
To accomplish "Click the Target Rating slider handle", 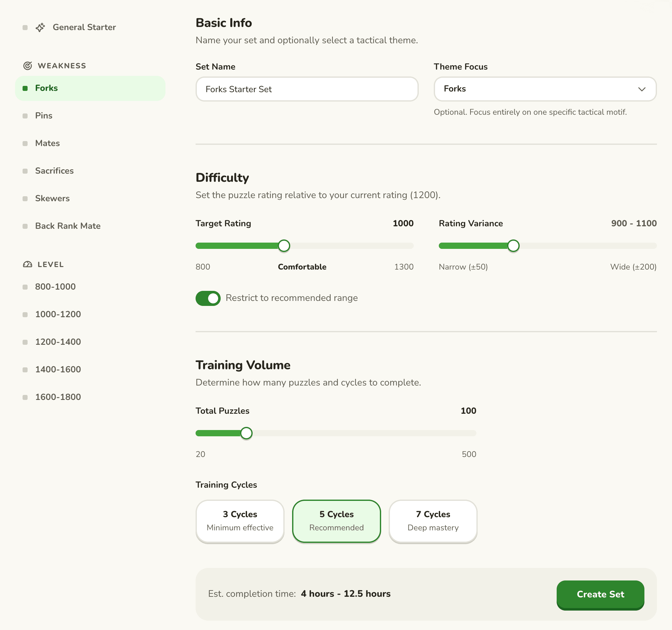I will (x=284, y=246).
